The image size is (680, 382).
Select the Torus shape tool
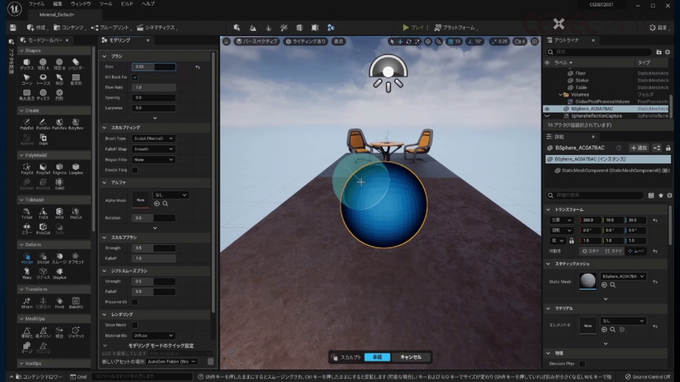(43, 79)
